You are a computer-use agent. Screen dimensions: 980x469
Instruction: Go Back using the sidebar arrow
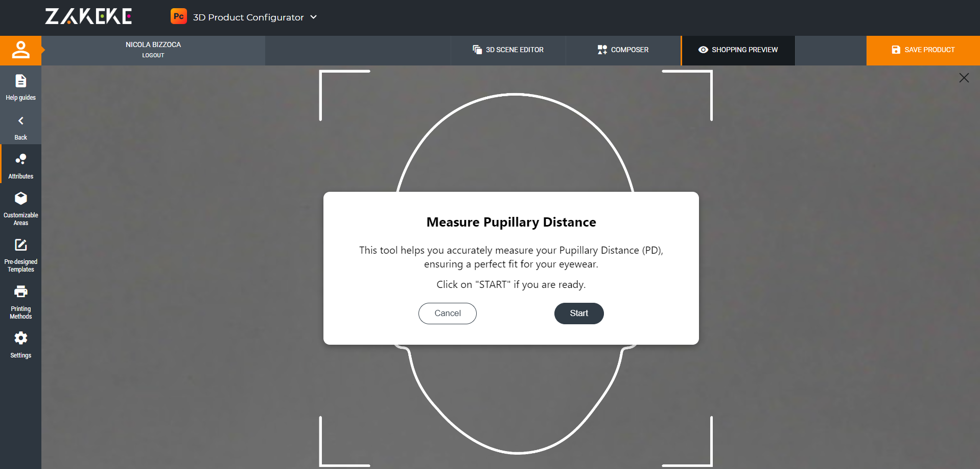(x=20, y=128)
